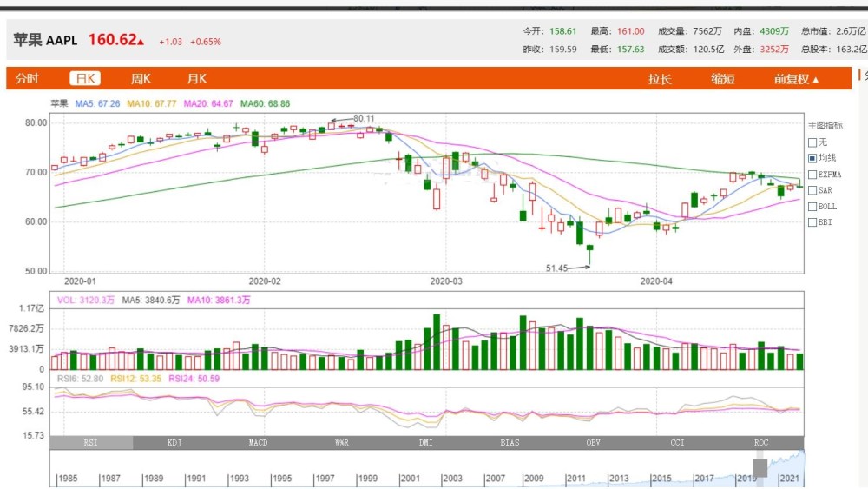Screen dimensions: 868x489
Task: Click the RSI24: 50.59 value label
Action: click(194, 379)
